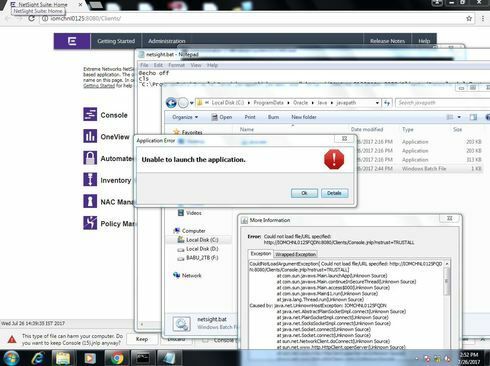Click the NAC Manager icon
The width and height of the screenshot is (490, 366).
click(x=90, y=201)
